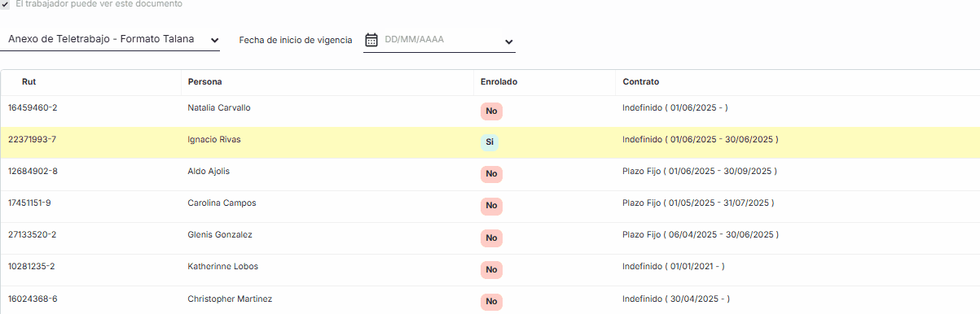The width and height of the screenshot is (980, 314).
Task: Sort by the Rut column header
Action: pos(29,82)
